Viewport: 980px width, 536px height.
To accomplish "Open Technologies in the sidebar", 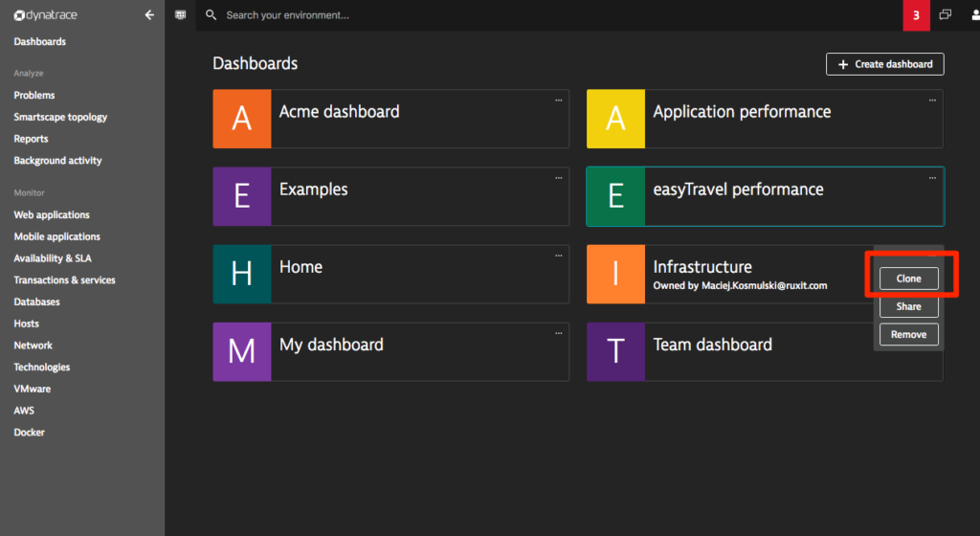I will [42, 367].
